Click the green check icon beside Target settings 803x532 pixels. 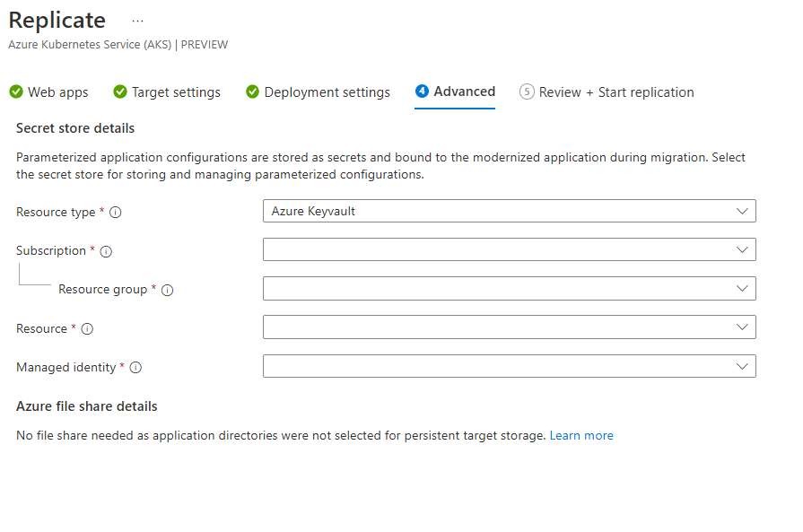[120, 92]
